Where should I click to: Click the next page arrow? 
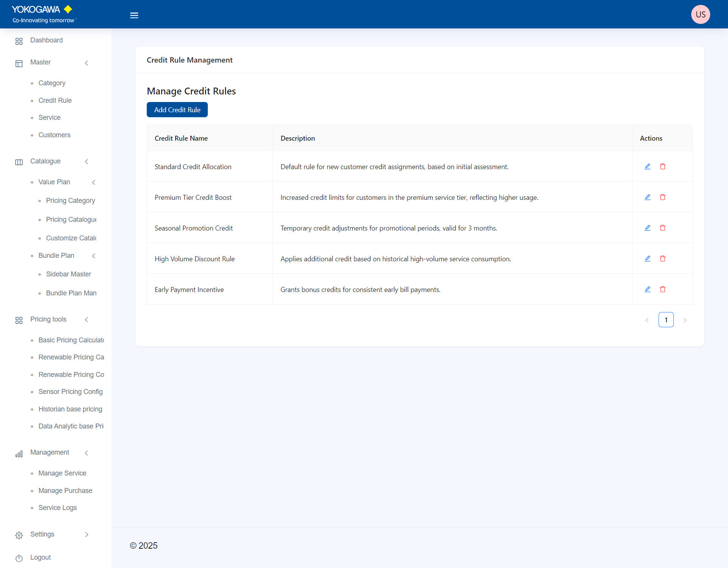(x=685, y=320)
